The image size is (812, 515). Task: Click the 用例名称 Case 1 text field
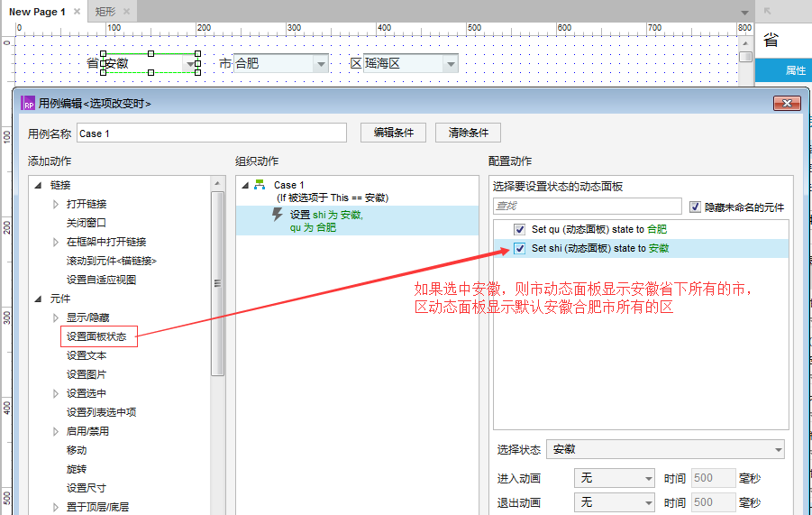pos(211,133)
